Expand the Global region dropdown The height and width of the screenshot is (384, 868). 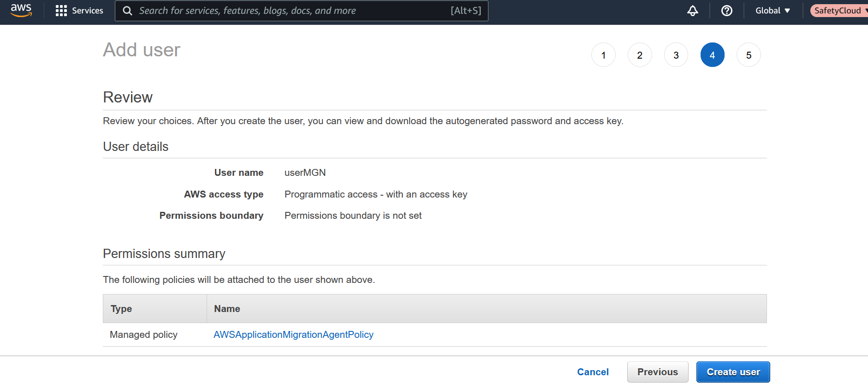click(773, 11)
